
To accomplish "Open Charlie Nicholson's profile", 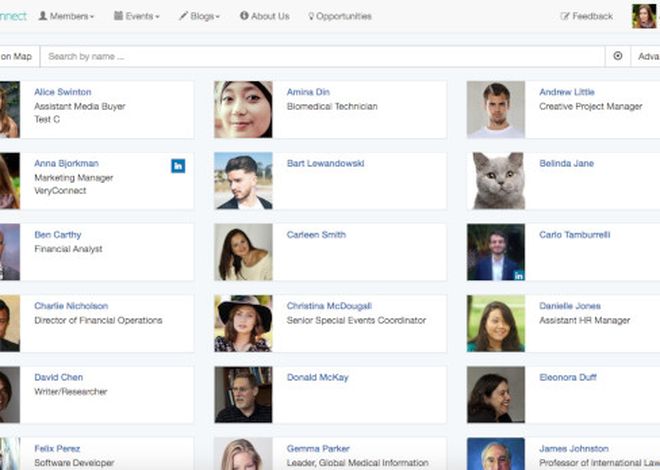I will (x=71, y=306).
